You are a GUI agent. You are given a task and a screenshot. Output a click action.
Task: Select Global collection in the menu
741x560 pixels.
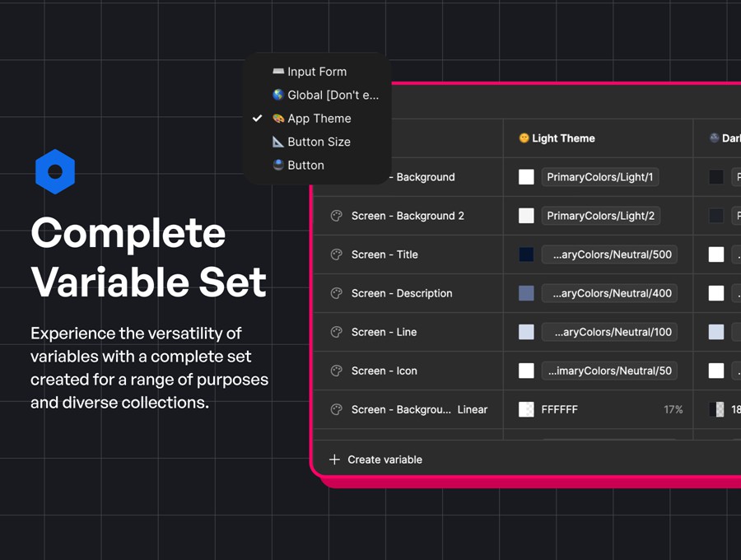333,95
